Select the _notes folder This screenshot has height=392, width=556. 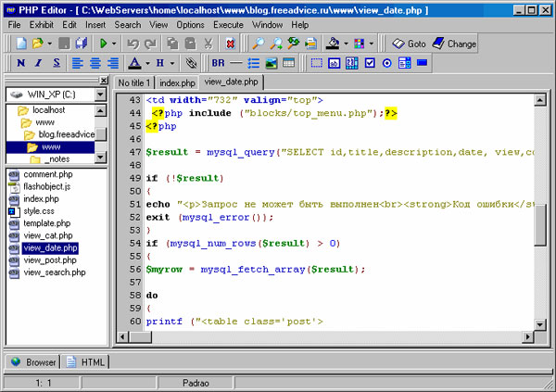coord(57,158)
